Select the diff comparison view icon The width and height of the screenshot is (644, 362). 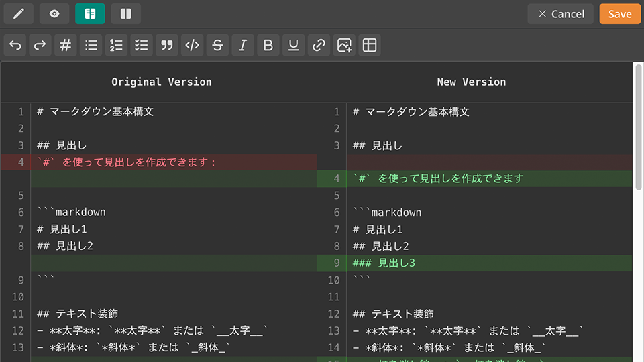point(90,14)
